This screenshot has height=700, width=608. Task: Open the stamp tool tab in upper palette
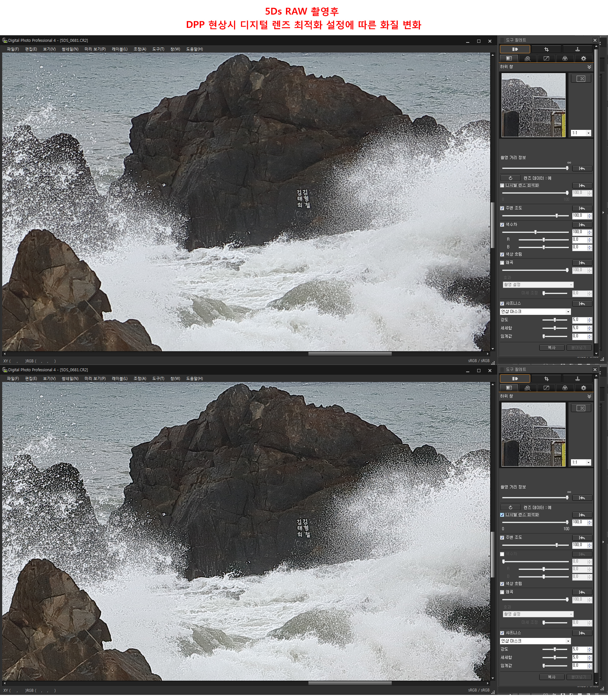pos(578,49)
